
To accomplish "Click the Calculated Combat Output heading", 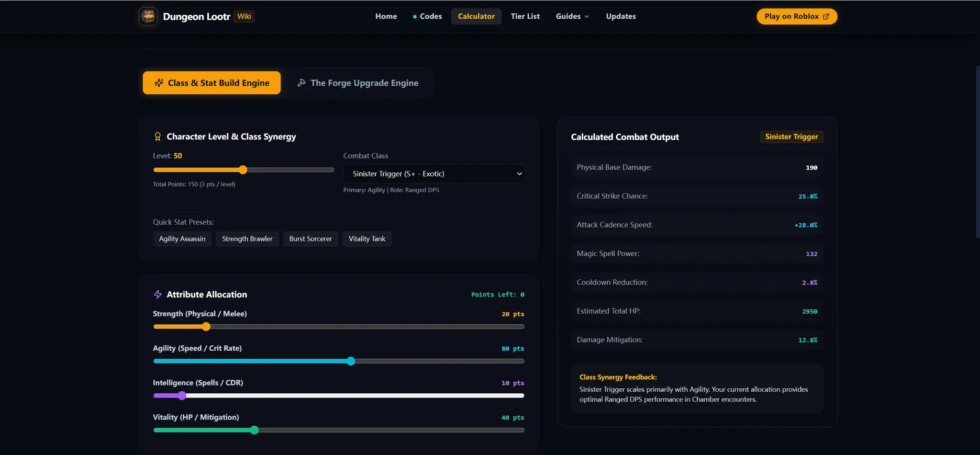I will pos(624,137).
